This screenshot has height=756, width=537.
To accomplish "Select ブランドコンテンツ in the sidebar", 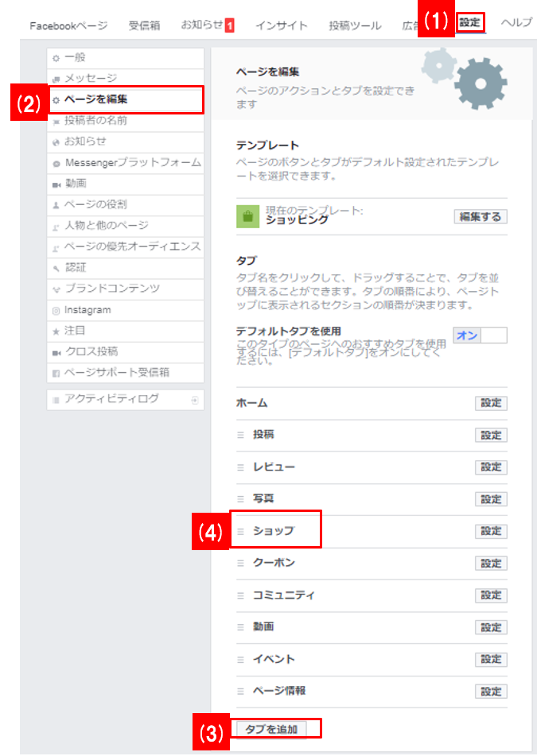I will (111, 289).
